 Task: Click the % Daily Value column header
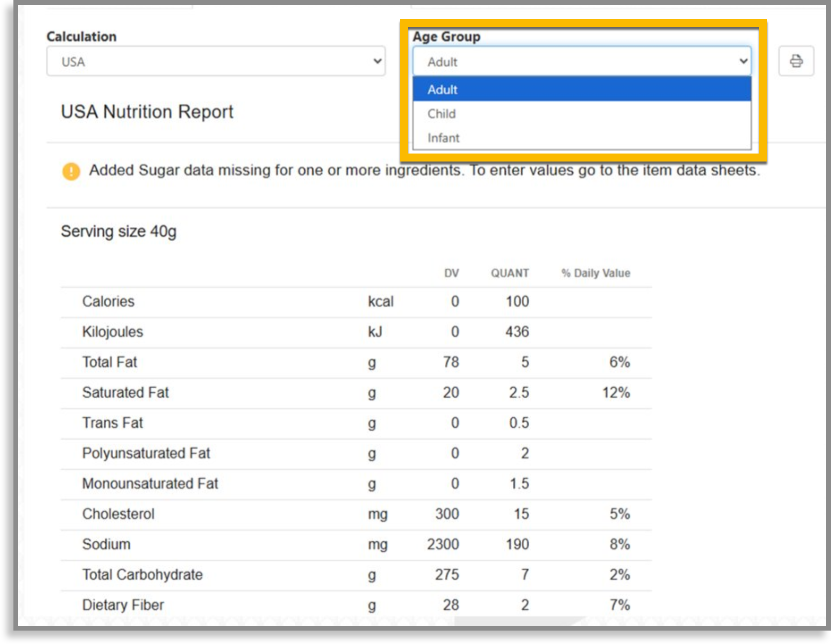(x=596, y=273)
